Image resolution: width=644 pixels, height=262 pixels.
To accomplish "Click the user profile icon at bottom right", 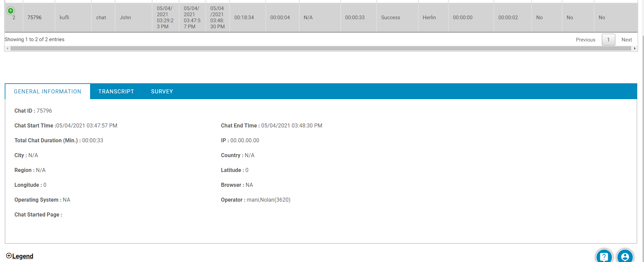I will 625,256.
